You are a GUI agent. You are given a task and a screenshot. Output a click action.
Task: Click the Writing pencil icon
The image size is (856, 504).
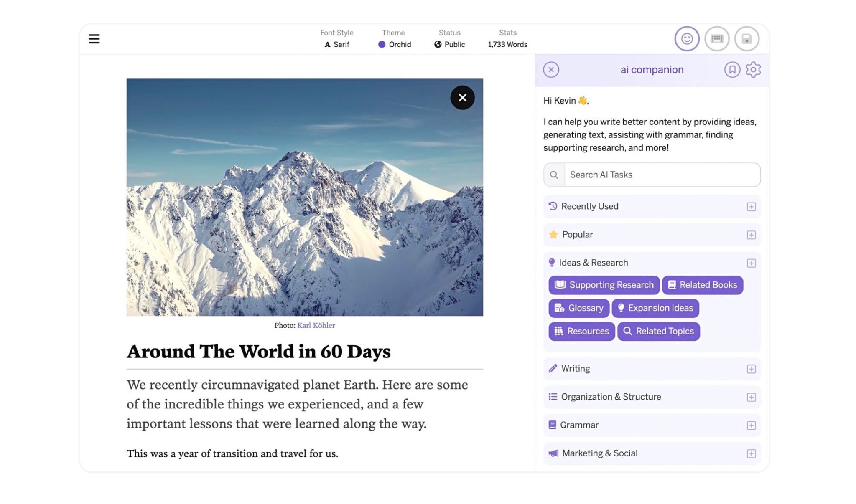tap(553, 369)
